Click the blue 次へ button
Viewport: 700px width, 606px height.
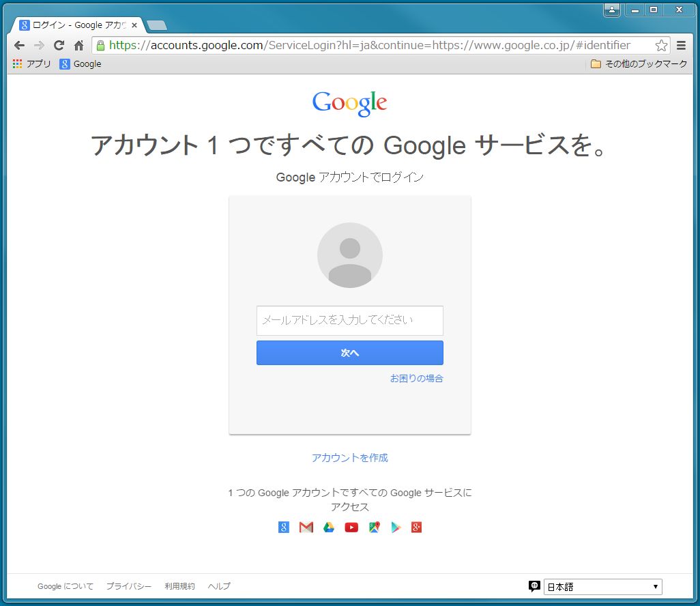coord(350,353)
